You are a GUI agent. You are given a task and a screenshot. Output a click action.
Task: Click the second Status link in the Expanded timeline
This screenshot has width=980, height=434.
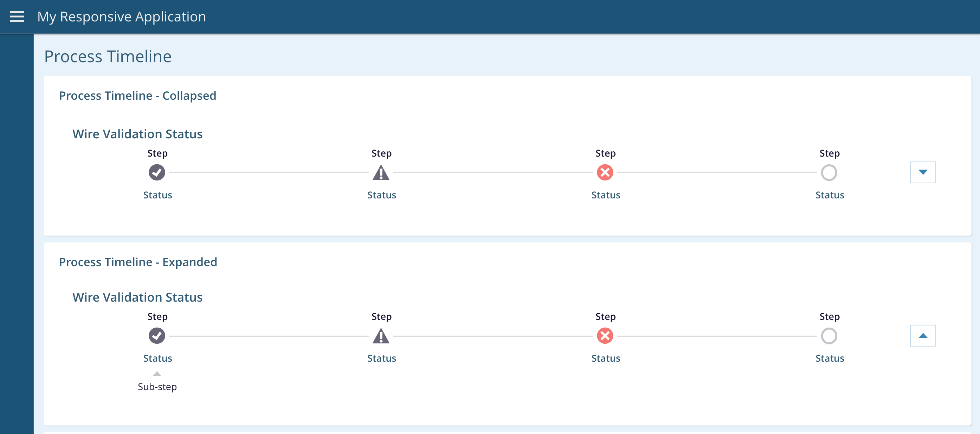pos(382,359)
